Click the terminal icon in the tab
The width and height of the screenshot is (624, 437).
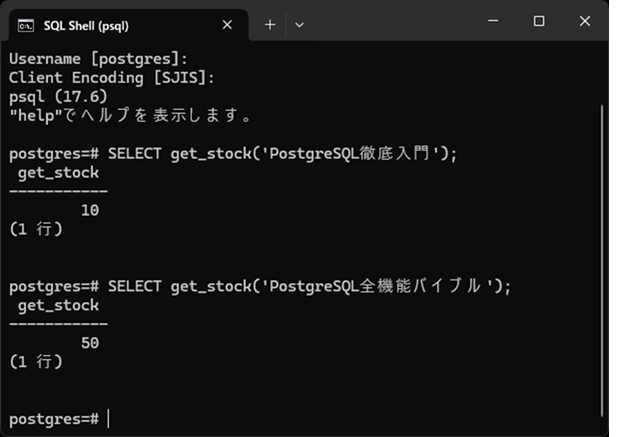pos(26,26)
